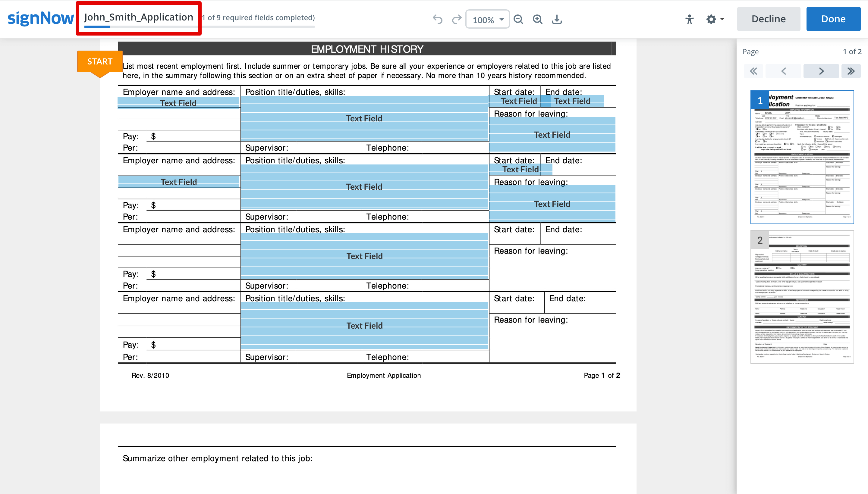The width and height of the screenshot is (868, 494).
Task: Zoom out with the magnifier minus icon
Action: [518, 19]
